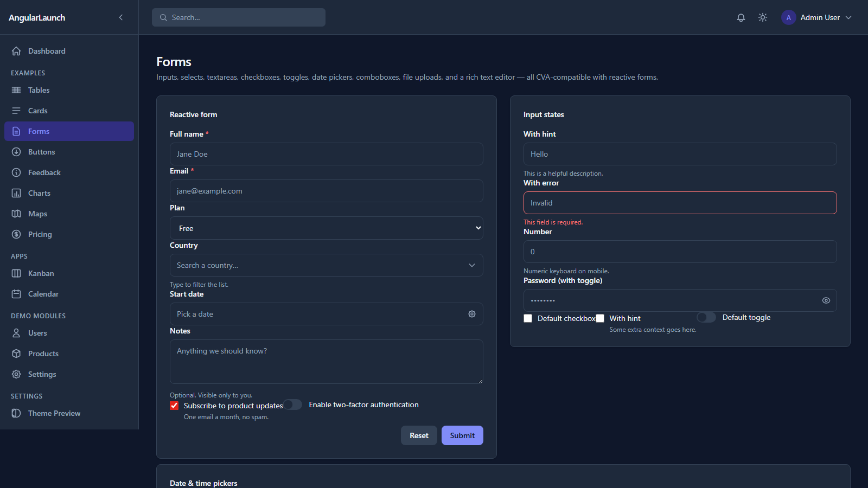Click the Maps icon in sidebar
The height and width of the screenshot is (488, 868).
point(16,214)
